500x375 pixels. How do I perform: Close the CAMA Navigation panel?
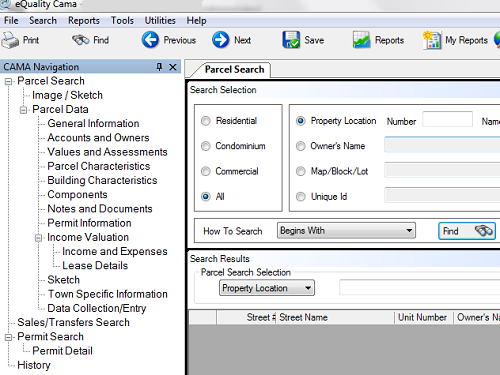coord(173,67)
